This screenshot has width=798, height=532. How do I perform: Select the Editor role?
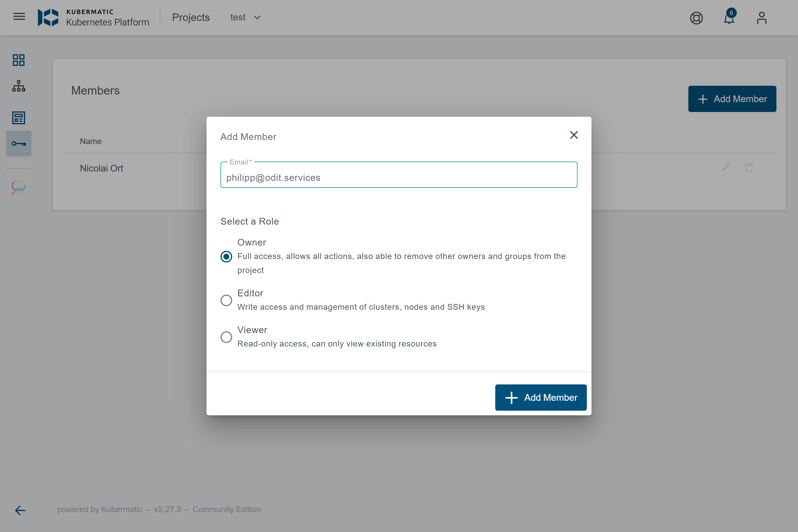pyautogui.click(x=226, y=300)
